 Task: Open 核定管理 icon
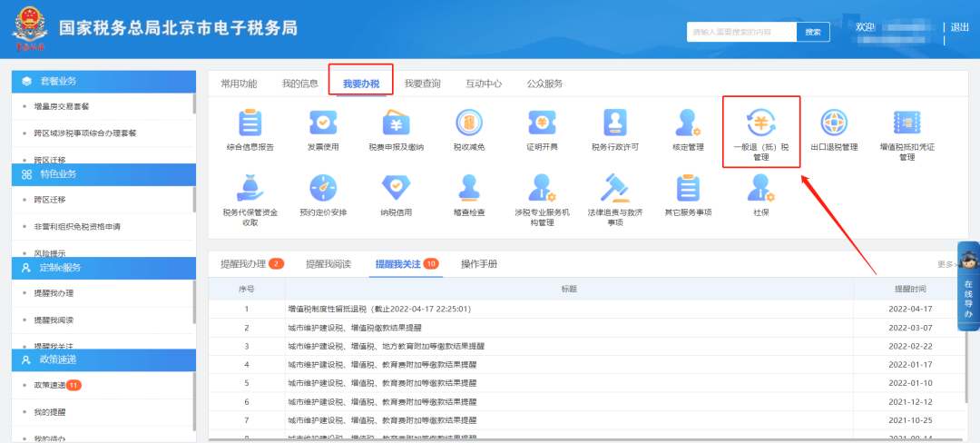click(688, 123)
